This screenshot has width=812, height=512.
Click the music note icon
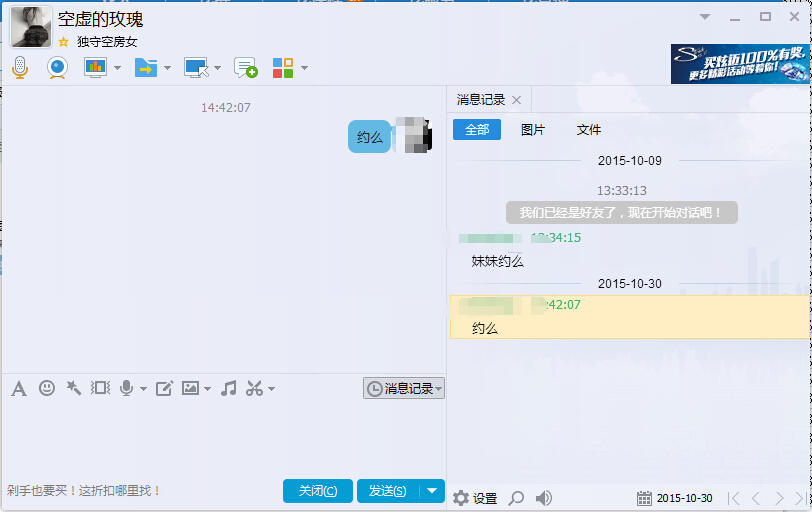pyautogui.click(x=228, y=388)
